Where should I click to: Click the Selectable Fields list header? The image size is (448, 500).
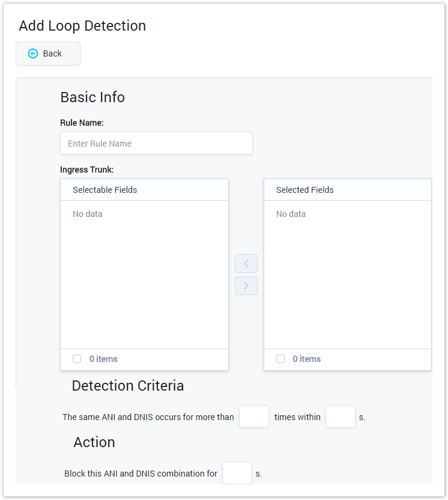point(105,190)
